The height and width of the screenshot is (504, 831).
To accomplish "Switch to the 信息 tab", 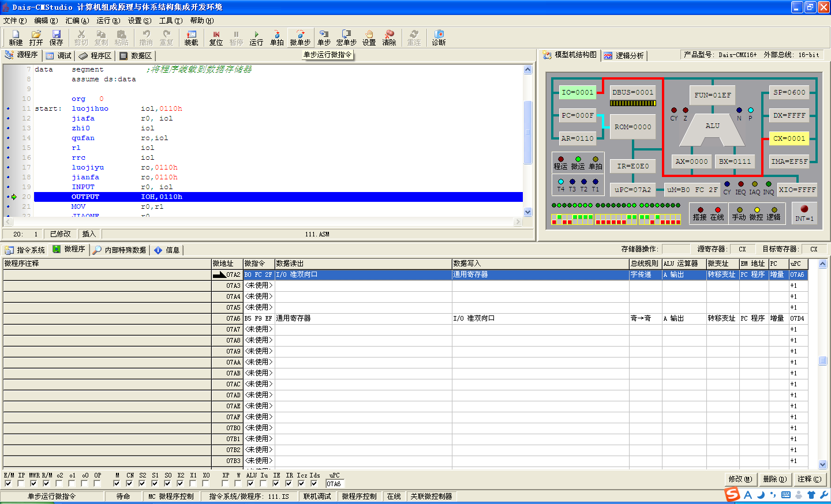I will pyautogui.click(x=167, y=250).
